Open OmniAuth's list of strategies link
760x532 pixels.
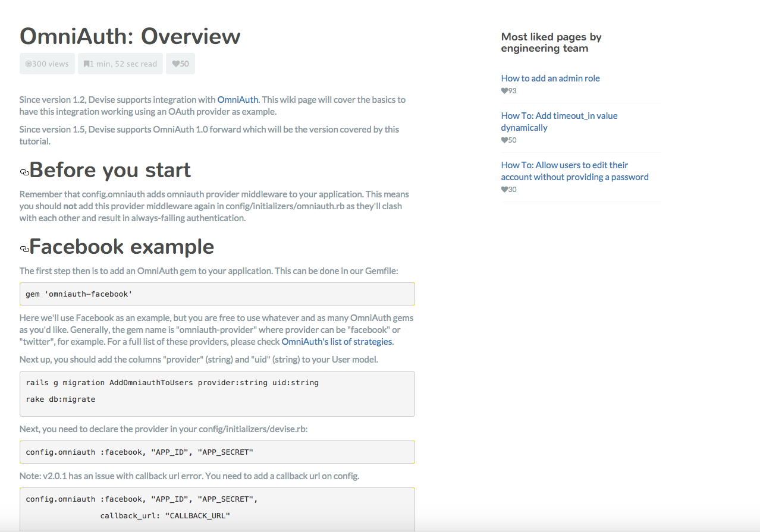click(x=337, y=341)
